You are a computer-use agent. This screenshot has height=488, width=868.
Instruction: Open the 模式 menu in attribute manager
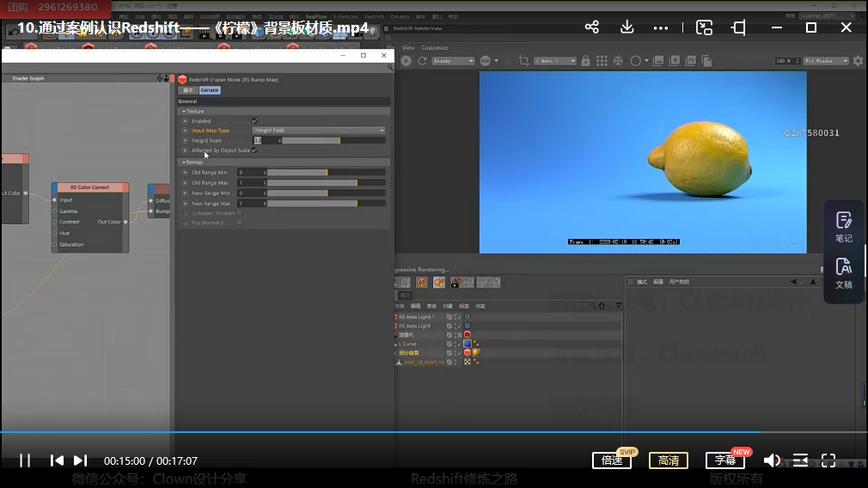[642, 282]
